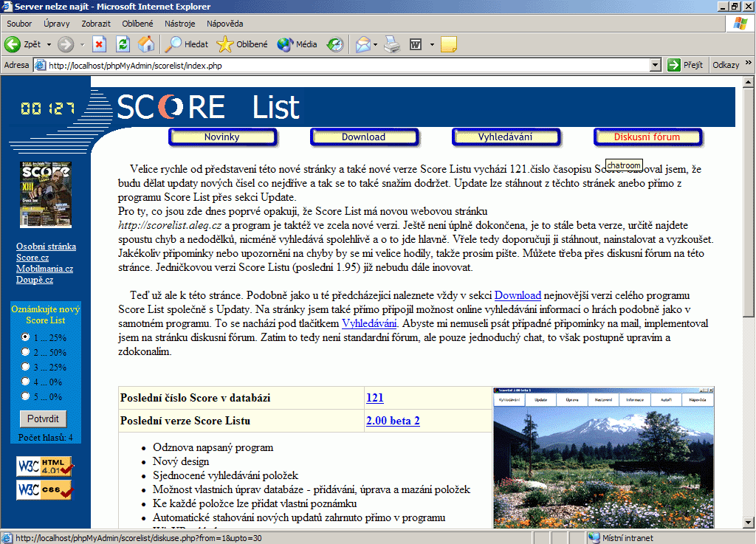Open the Hledat search tool
The width and height of the screenshot is (756, 544).
pos(187,44)
